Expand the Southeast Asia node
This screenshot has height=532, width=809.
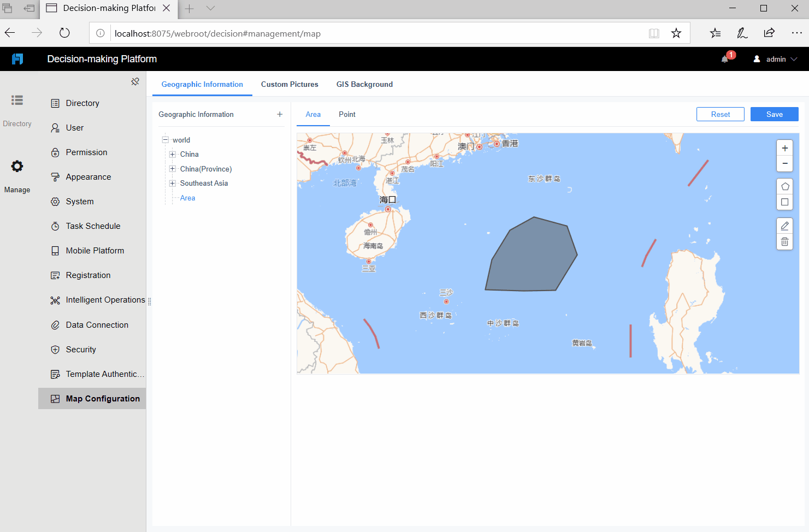click(x=172, y=183)
